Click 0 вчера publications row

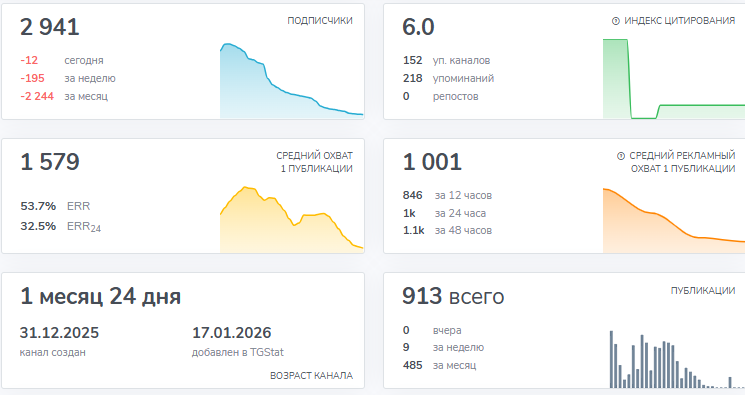(432, 330)
